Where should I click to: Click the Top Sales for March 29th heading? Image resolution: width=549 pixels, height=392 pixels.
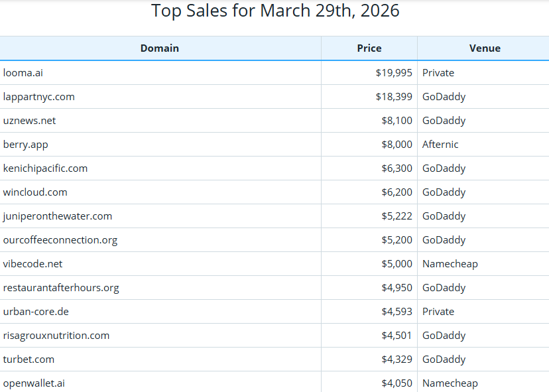275,11
